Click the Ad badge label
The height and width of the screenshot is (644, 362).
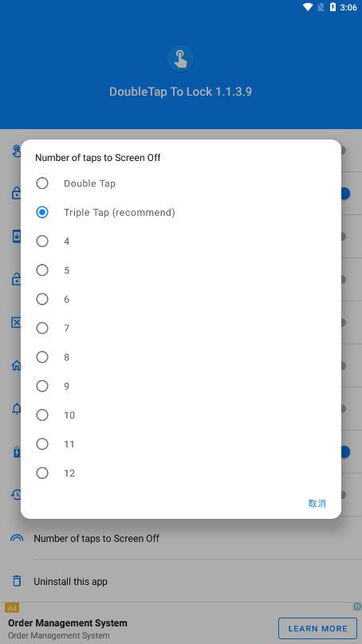click(x=12, y=608)
